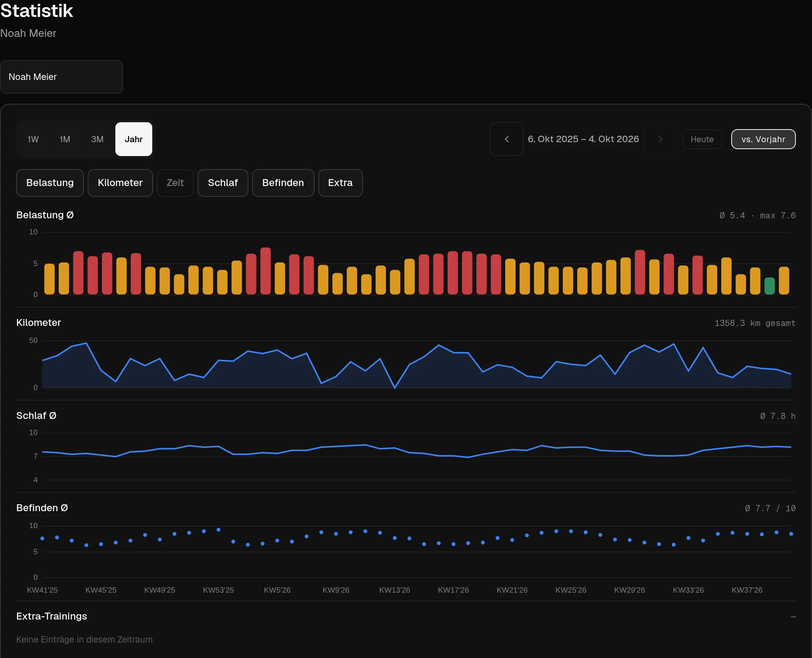812x658 pixels.
Task: Open the Noah Meier athlete selector
Action: (x=62, y=77)
